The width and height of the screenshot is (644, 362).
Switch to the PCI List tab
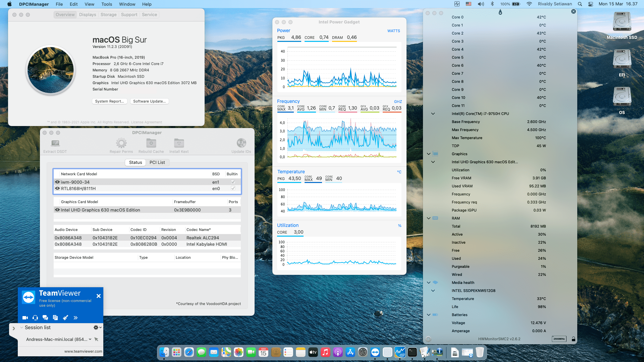(x=157, y=162)
